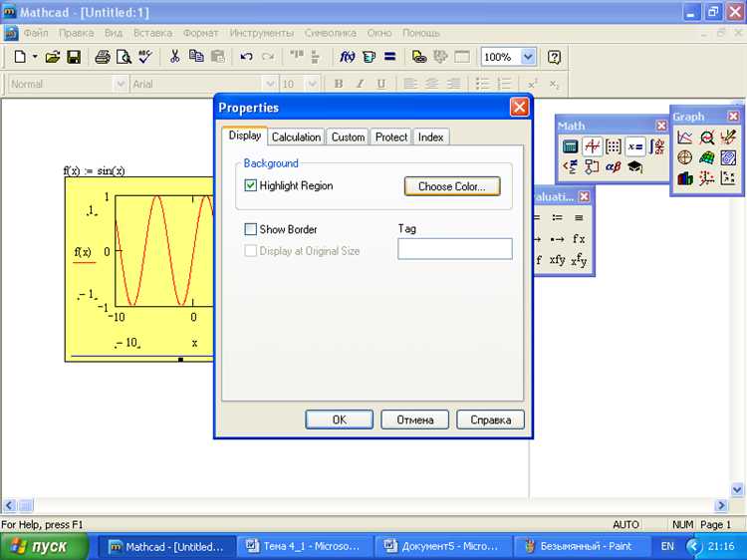This screenshot has height=560, width=747.
Task: Switch to the Protect tab
Action: coord(391,137)
